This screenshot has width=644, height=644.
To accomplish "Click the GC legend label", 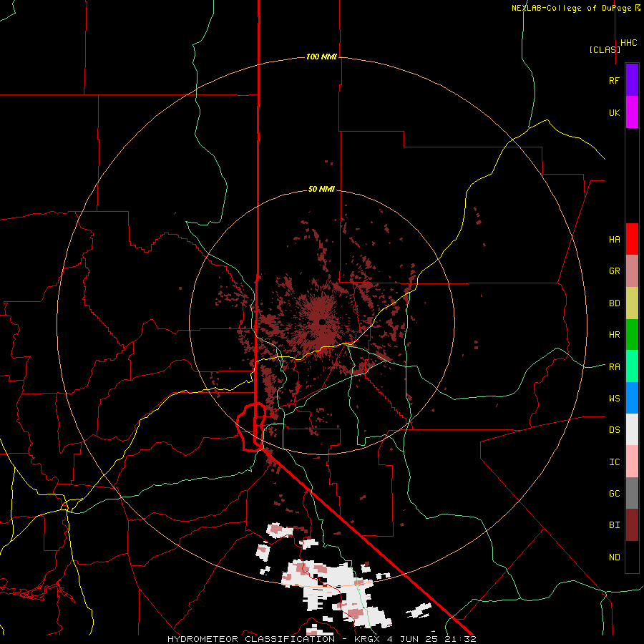I will 614,494.
